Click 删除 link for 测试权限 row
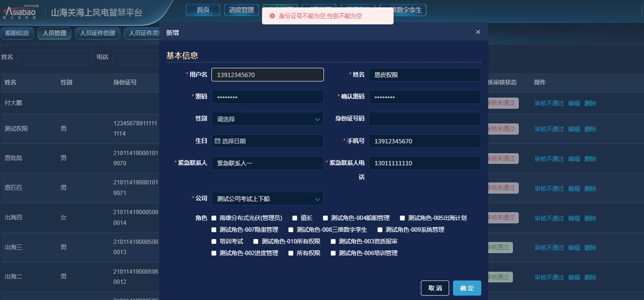 (x=590, y=129)
